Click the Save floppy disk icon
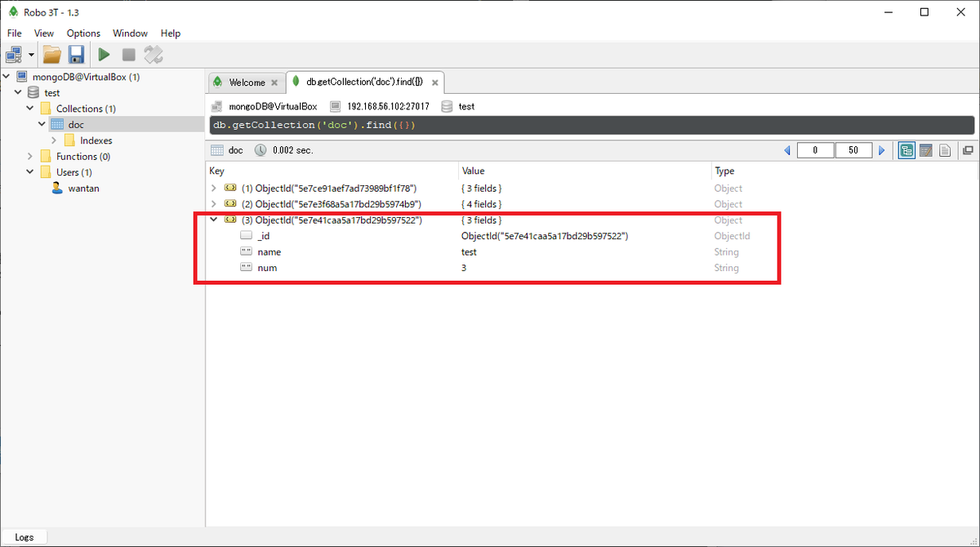 pos(77,55)
